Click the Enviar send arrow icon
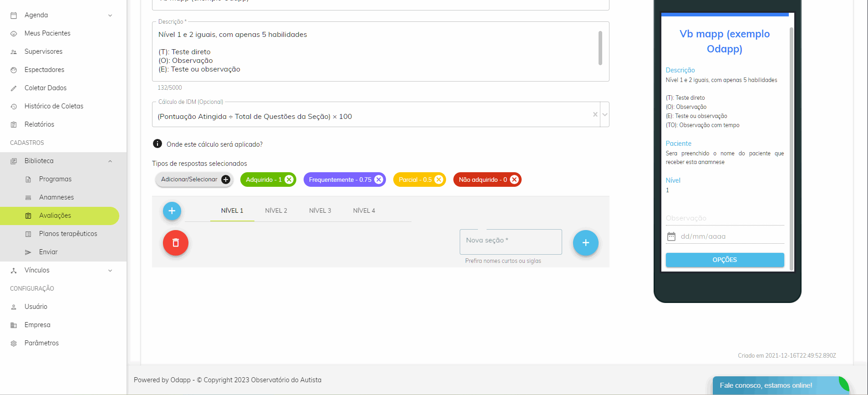 28,252
